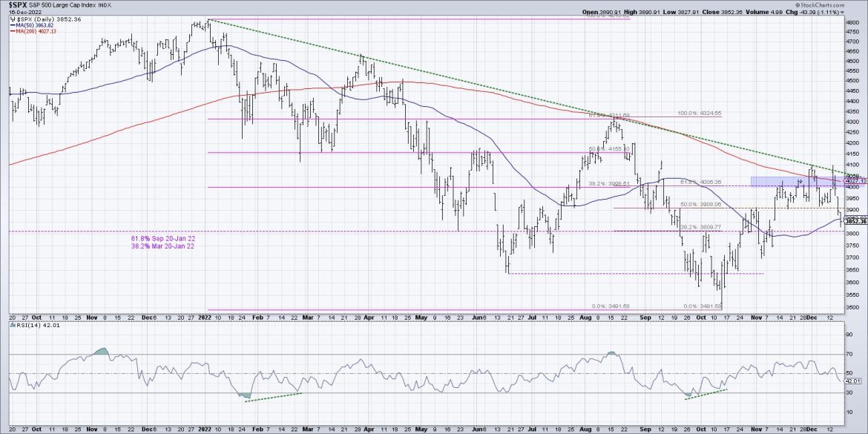868x434 pixels.
Task: Click the red MA(200) legend line marker
Action: click(13, 31)
